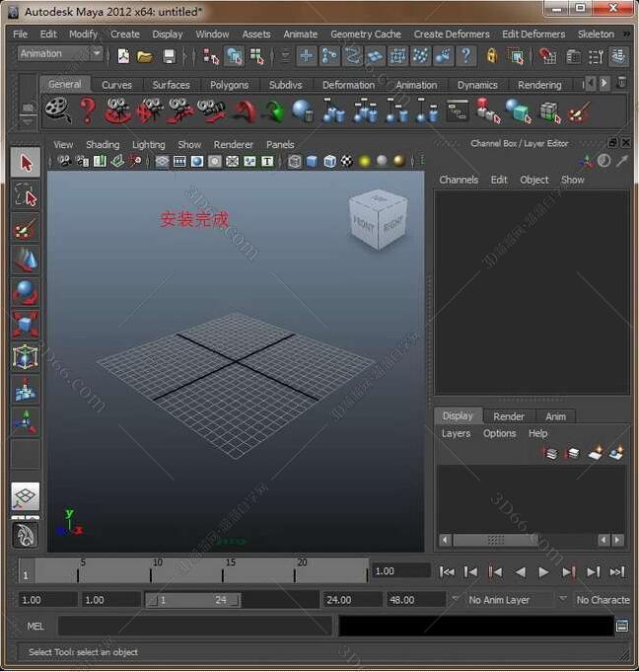
Task: Select the arrow Select Tool in toolbox
Action: (x=25, y=163)
